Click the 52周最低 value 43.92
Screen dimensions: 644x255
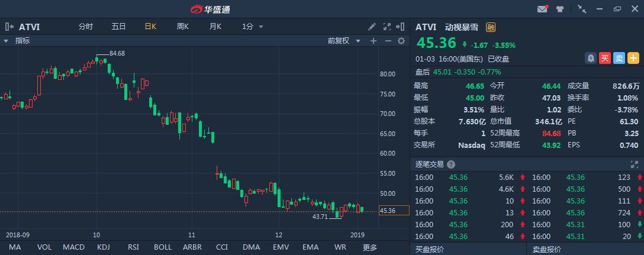552,145
